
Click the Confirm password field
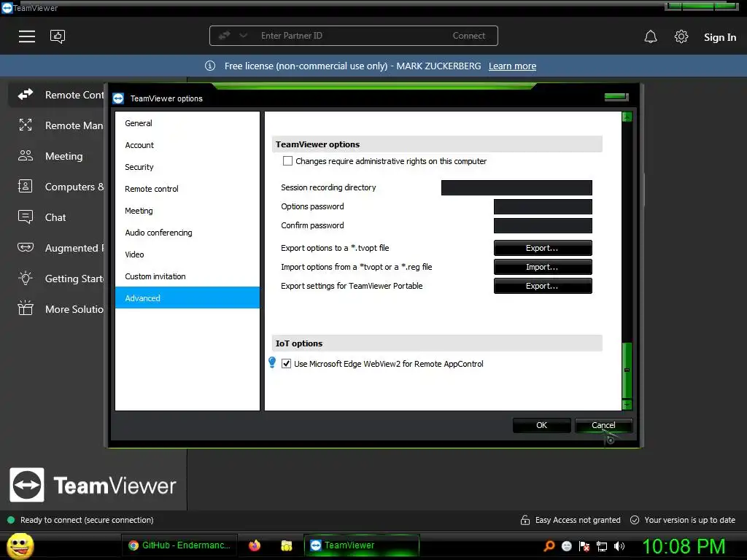pos(543,226)
